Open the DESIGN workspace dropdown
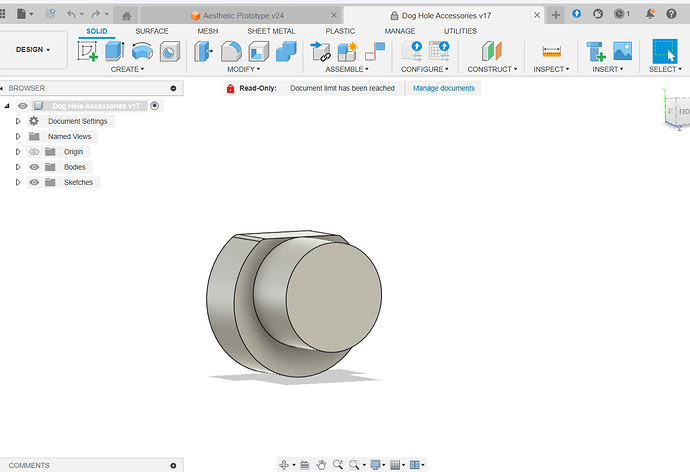 [33, 49]
